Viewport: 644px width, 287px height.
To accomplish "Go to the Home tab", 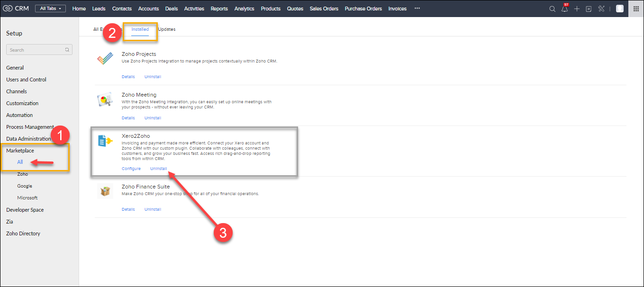I will 79,9.
